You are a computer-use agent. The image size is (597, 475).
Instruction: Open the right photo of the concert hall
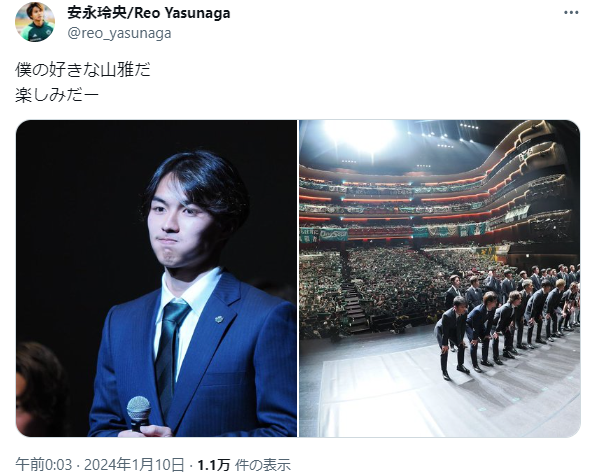(439, 278)
